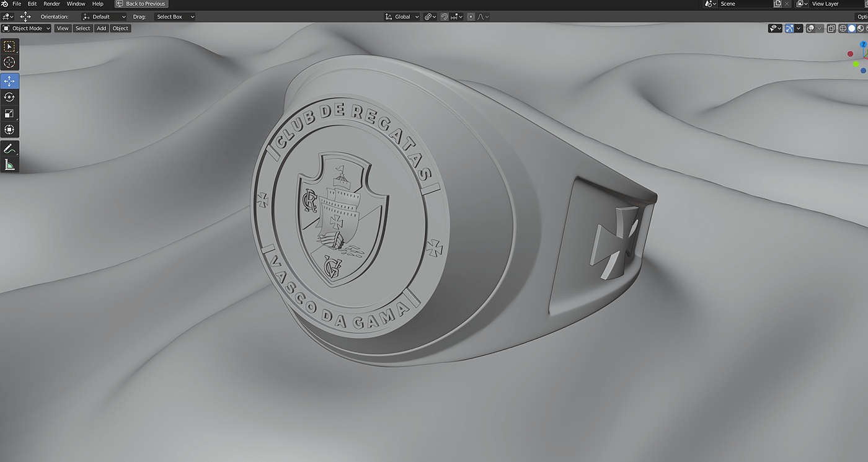This screenshot has width=868, height=462.
Task: Select the Select Box tool
Action: (x=9, y=47)
